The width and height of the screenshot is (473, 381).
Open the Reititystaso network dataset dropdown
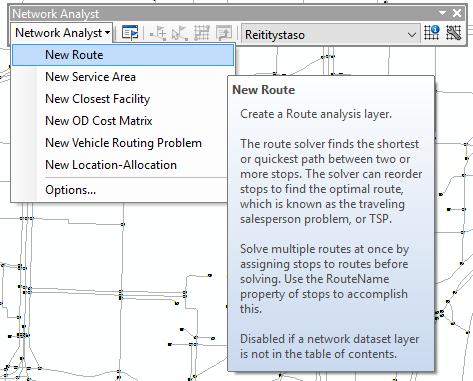point(330,34)
